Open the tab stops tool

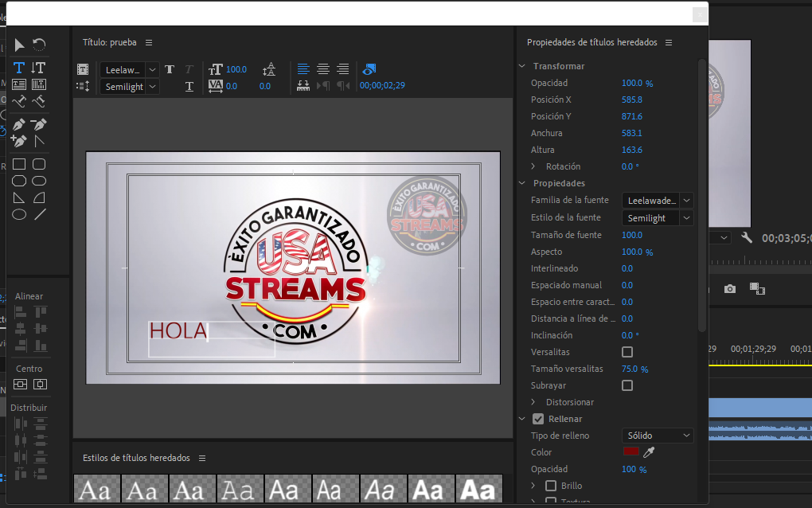[x=303, y=86]
